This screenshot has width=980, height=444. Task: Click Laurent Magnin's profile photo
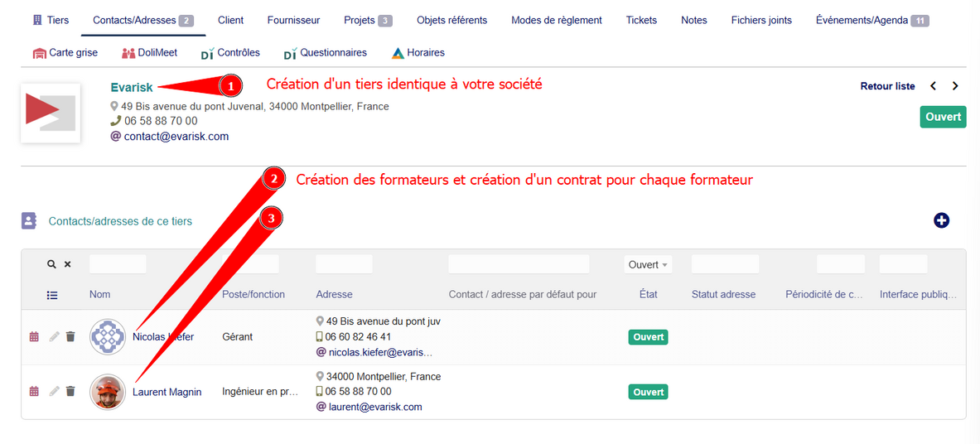tap(108, 392)
